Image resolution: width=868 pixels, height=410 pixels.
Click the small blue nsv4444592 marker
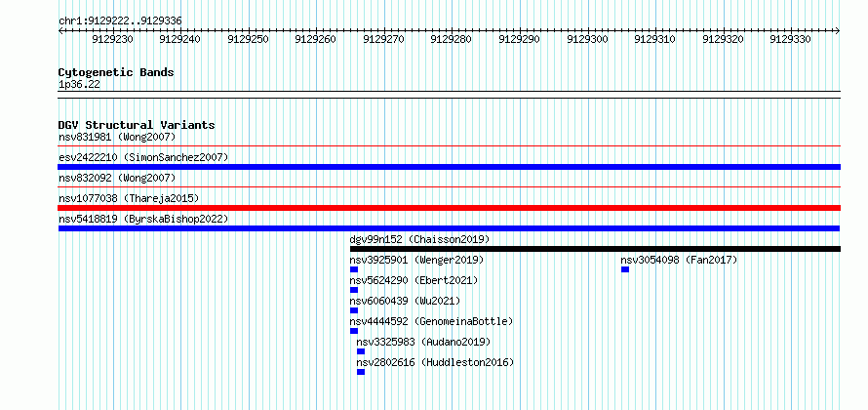[x=354, y=331]
